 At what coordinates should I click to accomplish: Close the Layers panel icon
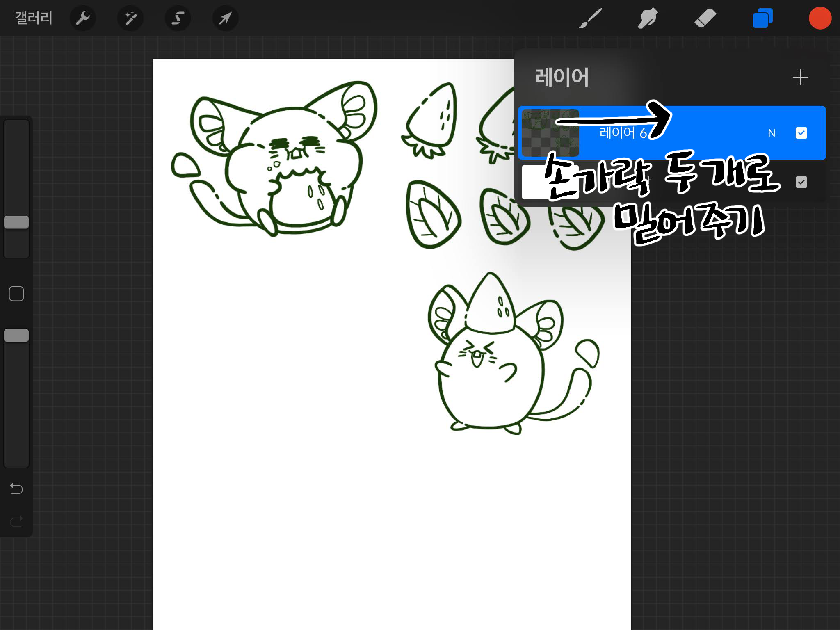coord(762,18)
